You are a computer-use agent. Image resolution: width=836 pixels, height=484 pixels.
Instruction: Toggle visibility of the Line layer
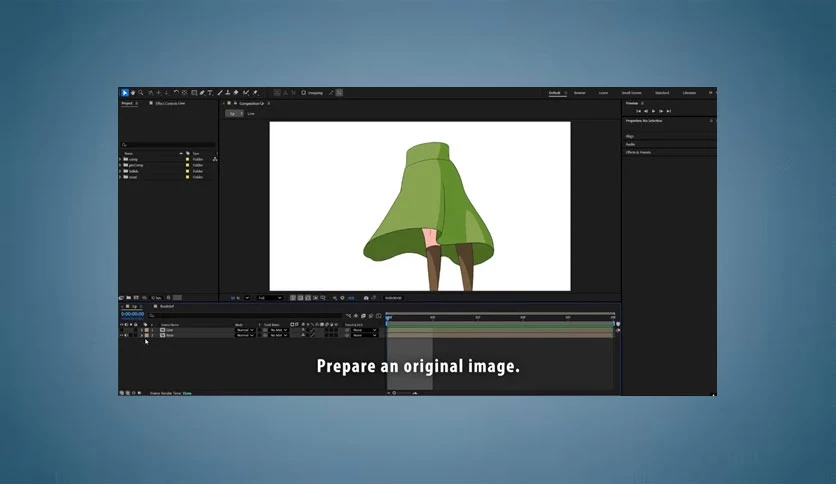click(x=122, y=330)
